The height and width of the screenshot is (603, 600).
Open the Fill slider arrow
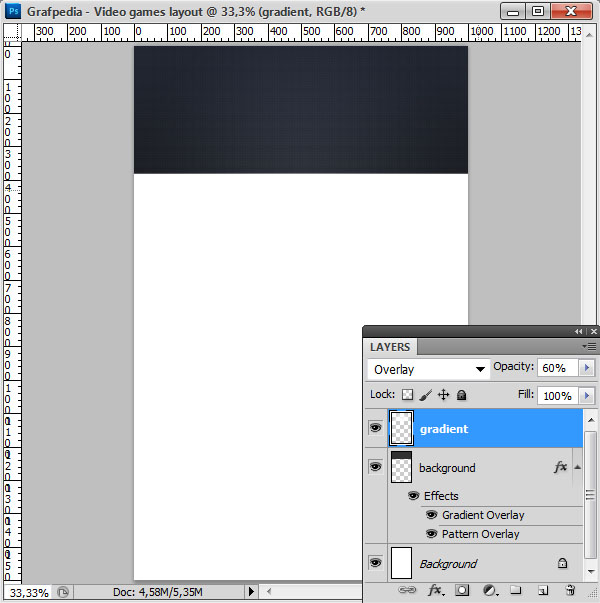pyautogui.click(x=587, y=395)
